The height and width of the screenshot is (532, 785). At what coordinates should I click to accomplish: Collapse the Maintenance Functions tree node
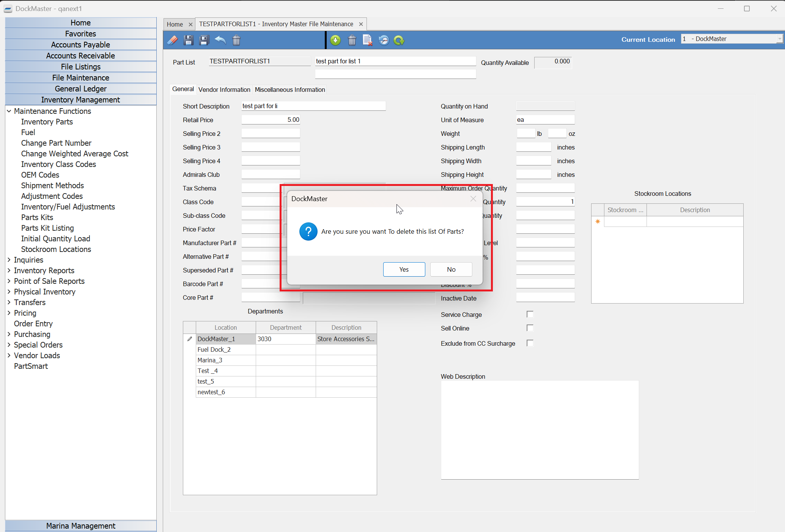point(9,111)
